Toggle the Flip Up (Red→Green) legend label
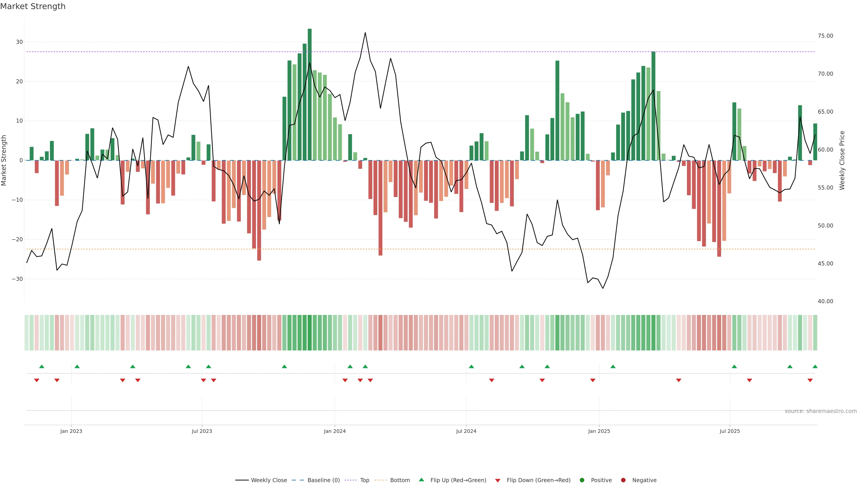868x488 pixels. point(458,480)
